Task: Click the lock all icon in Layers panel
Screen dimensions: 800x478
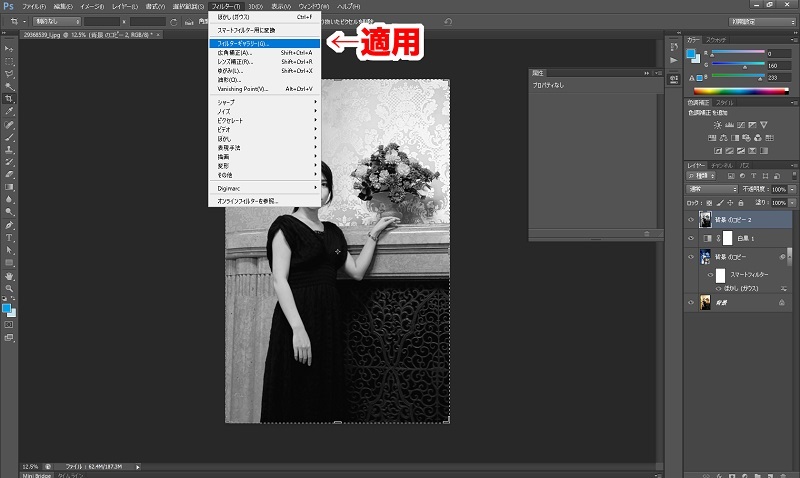Action: tap(741, 203)
